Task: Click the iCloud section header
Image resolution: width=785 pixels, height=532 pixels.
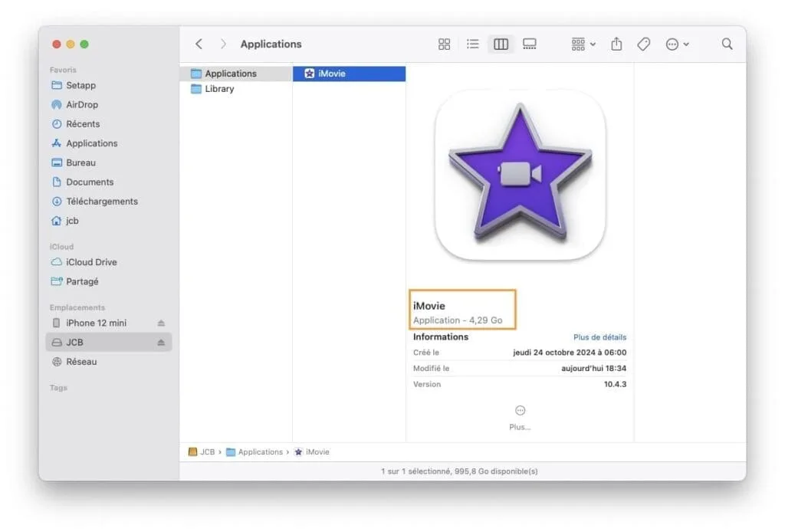Action: (x=61, y=246)
